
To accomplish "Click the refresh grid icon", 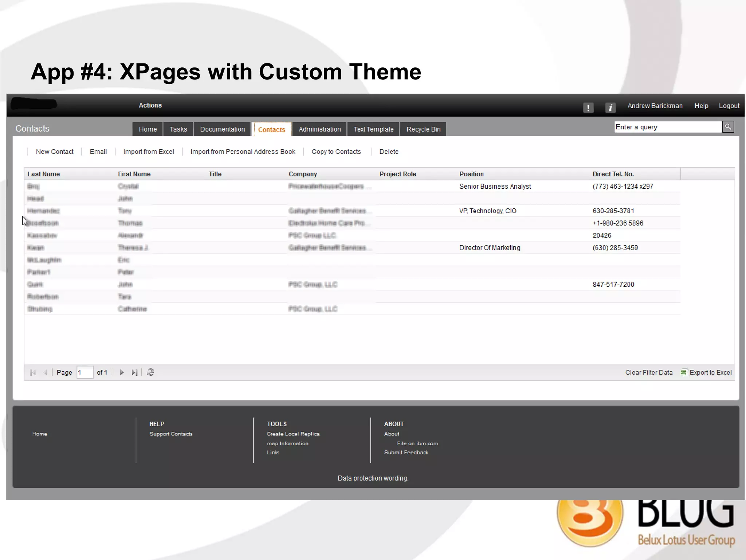I will [150, 372].
